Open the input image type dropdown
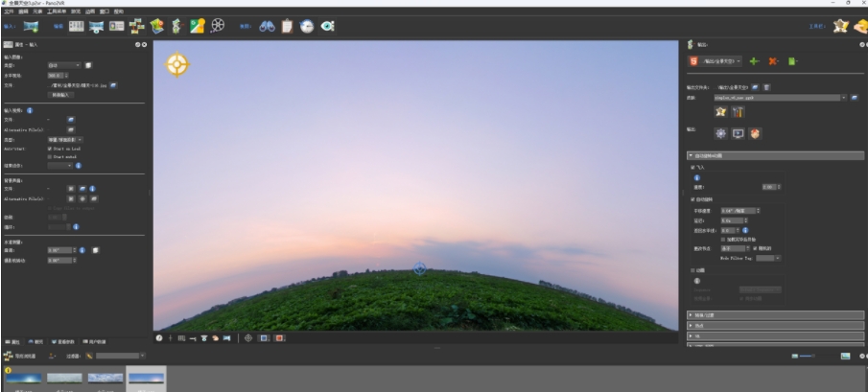This screenshot has height=392, width=868. click(x=64, y=65)
